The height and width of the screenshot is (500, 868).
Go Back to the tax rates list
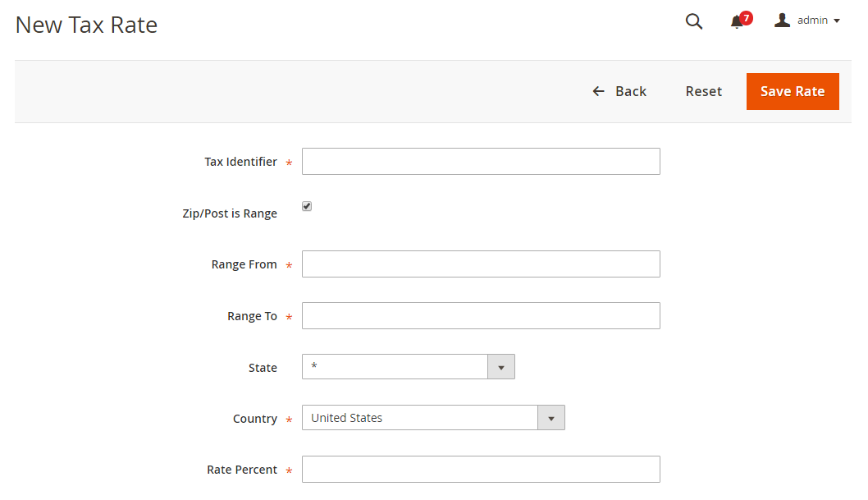[619, 91]
